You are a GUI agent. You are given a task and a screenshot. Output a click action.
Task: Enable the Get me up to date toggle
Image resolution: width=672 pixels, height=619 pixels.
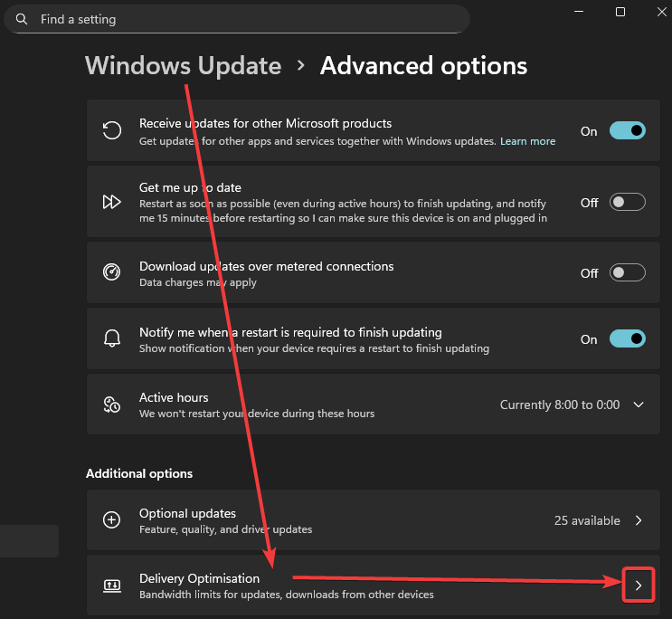tap(627, 202)
